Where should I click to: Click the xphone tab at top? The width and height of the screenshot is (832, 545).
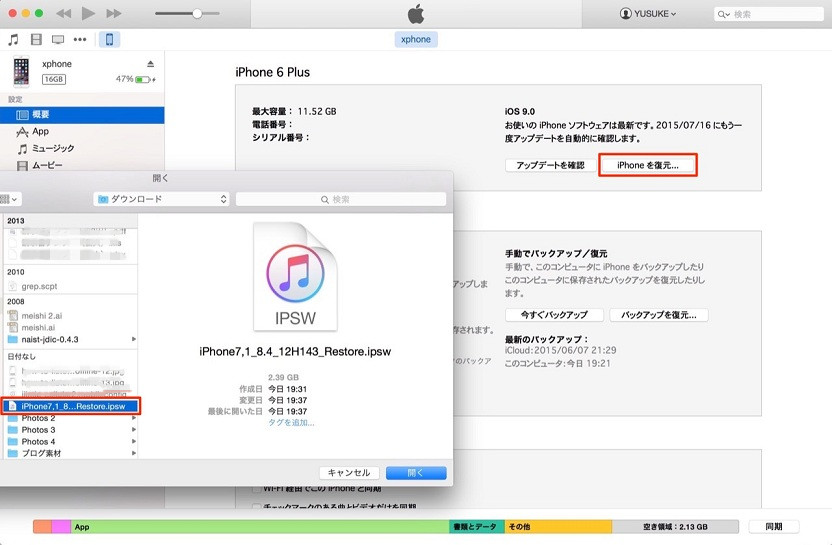pyautogui.click(x=416, y=39)
